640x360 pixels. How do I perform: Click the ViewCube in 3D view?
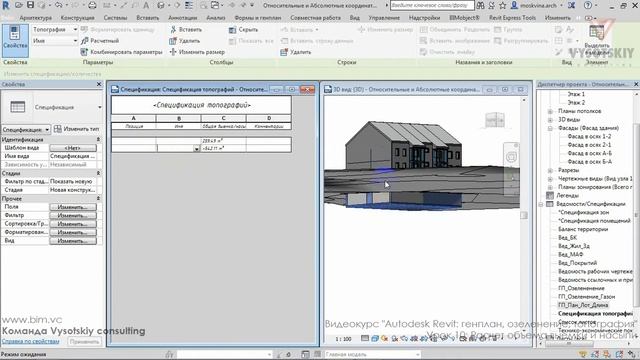(495, 120)
